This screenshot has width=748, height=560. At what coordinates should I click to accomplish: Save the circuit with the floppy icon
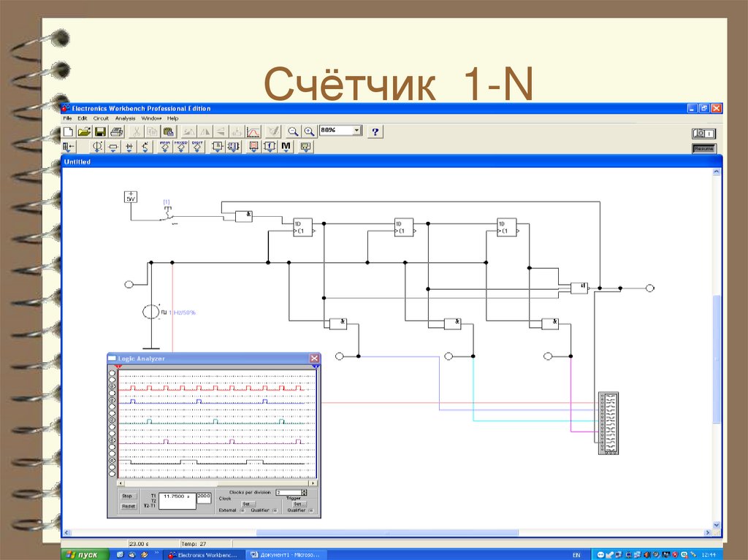[100, 131]
